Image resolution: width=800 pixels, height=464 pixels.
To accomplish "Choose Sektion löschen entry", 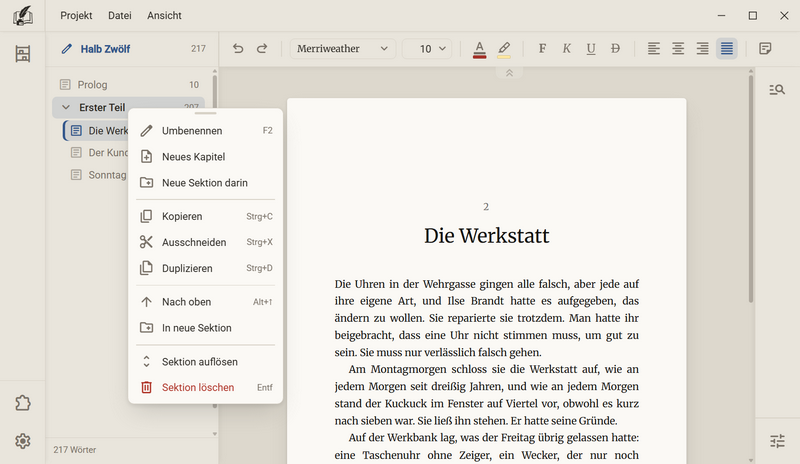I will pyautogui.click(x=206, y=387).
